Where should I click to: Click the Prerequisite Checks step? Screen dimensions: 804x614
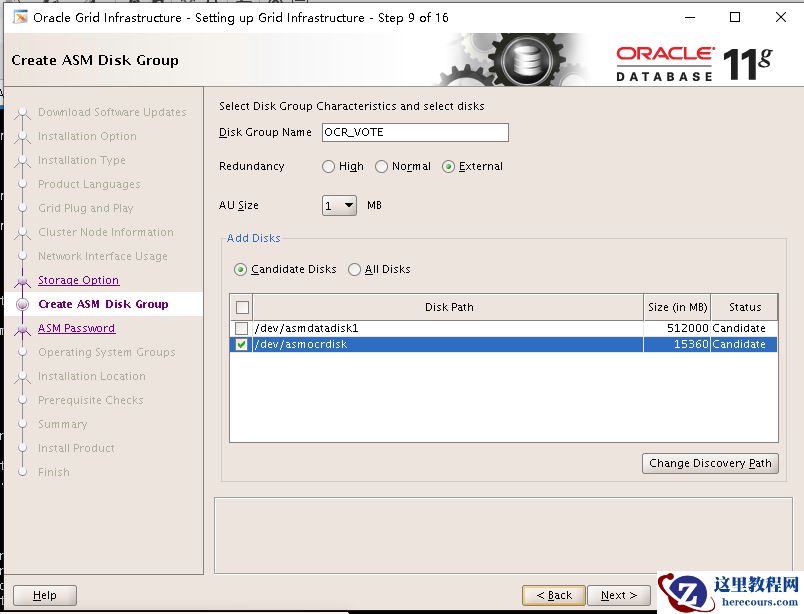[x=91, y=400]
